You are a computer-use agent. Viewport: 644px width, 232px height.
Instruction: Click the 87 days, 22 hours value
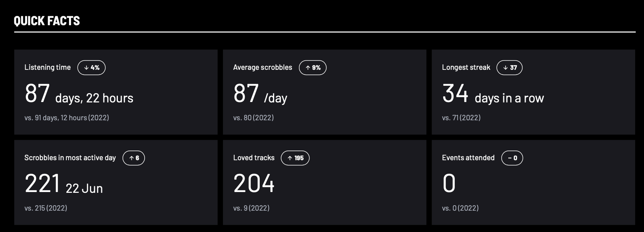79,95
